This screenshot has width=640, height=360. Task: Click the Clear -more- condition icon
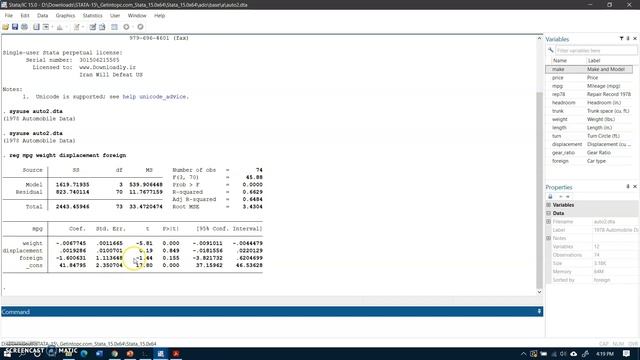click(126, 27)
